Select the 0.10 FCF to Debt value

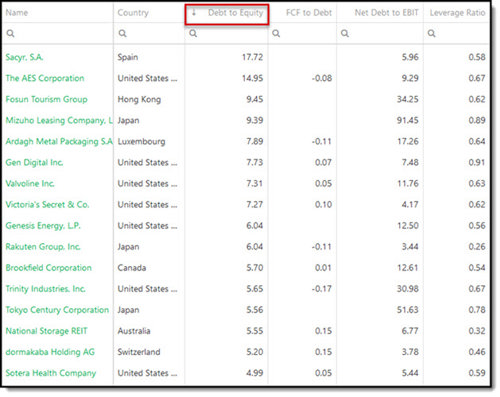coord(323,204)
